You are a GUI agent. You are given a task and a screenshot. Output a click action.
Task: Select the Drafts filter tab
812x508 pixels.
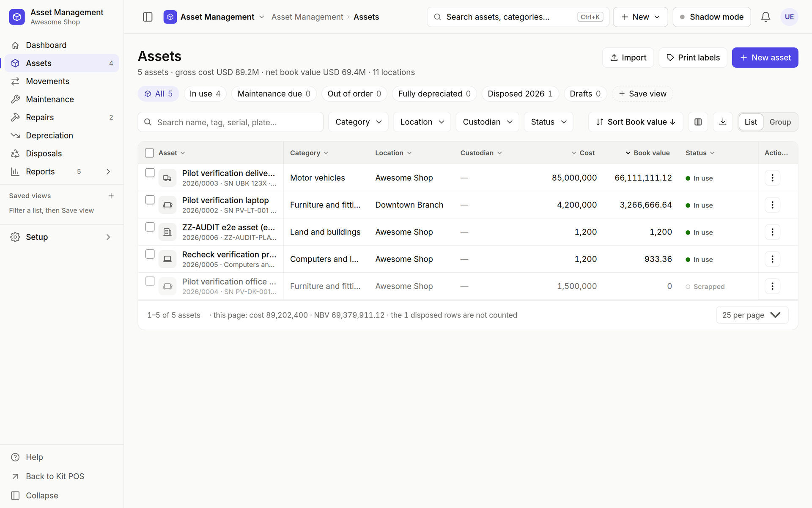pos(585,94)
